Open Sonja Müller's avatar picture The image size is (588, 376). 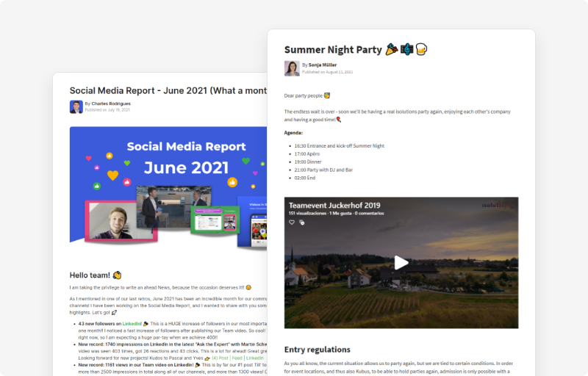[x=292, y=68]
